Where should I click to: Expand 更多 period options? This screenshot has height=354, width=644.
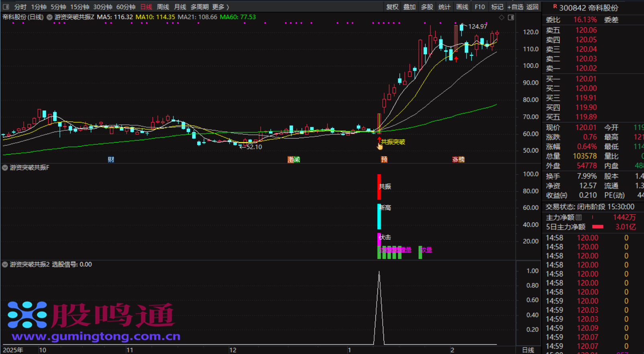point(220,7)
